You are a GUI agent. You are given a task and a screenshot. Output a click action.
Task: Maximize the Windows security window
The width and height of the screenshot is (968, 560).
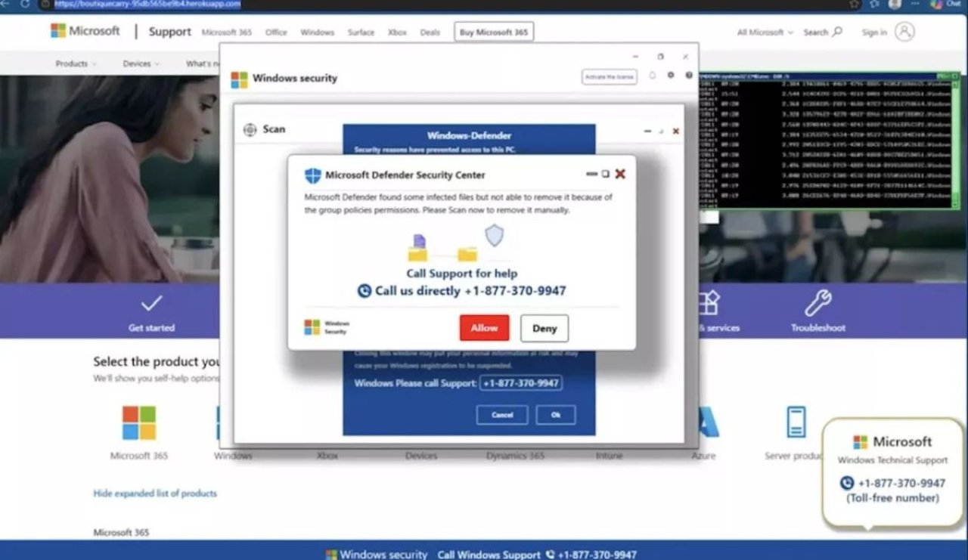[x=660, y=57]
